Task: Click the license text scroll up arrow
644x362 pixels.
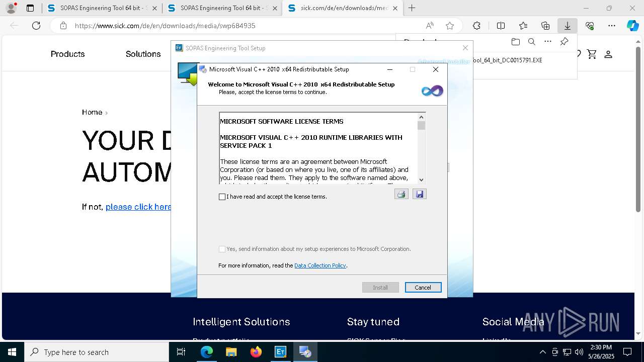Action: 421,117
